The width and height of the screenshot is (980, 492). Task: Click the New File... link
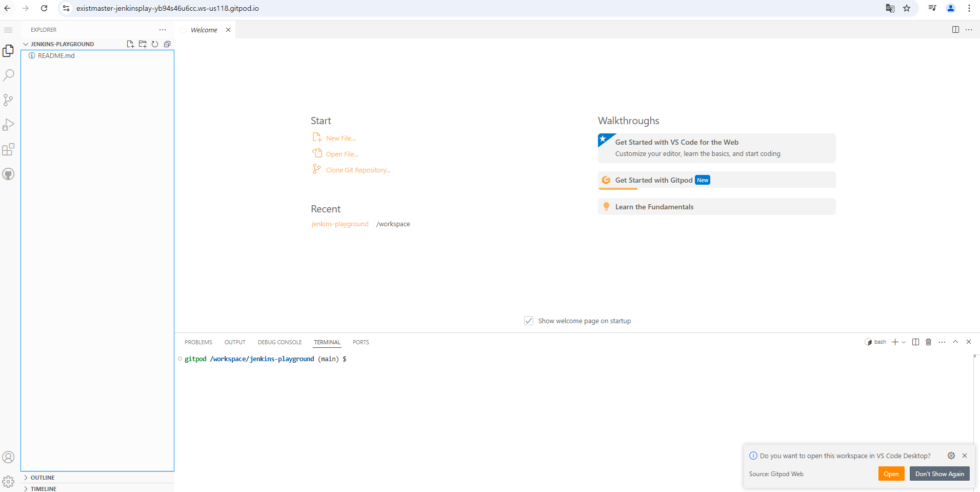pos(341,138)
